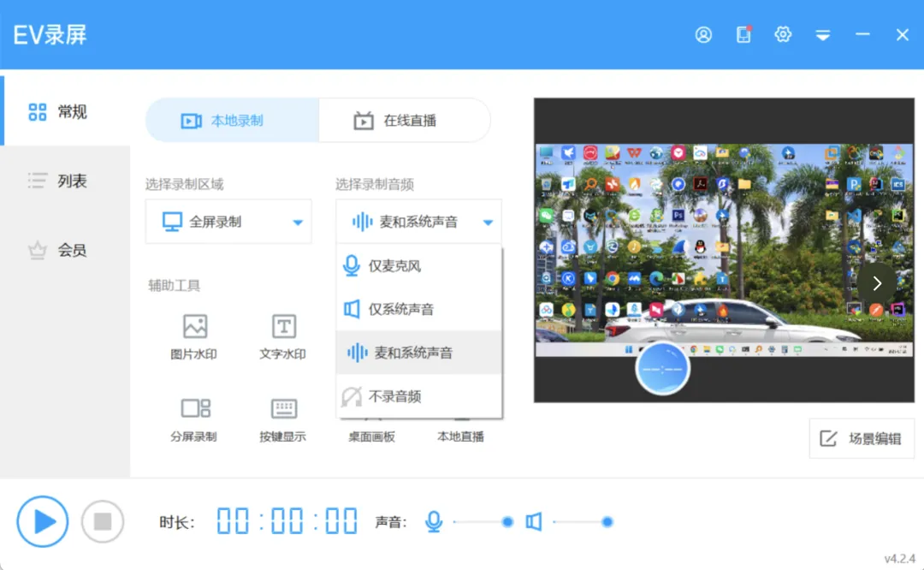Open the 分屏录制 tool
This screenshot has height=570, width=924.
point(194,419)
